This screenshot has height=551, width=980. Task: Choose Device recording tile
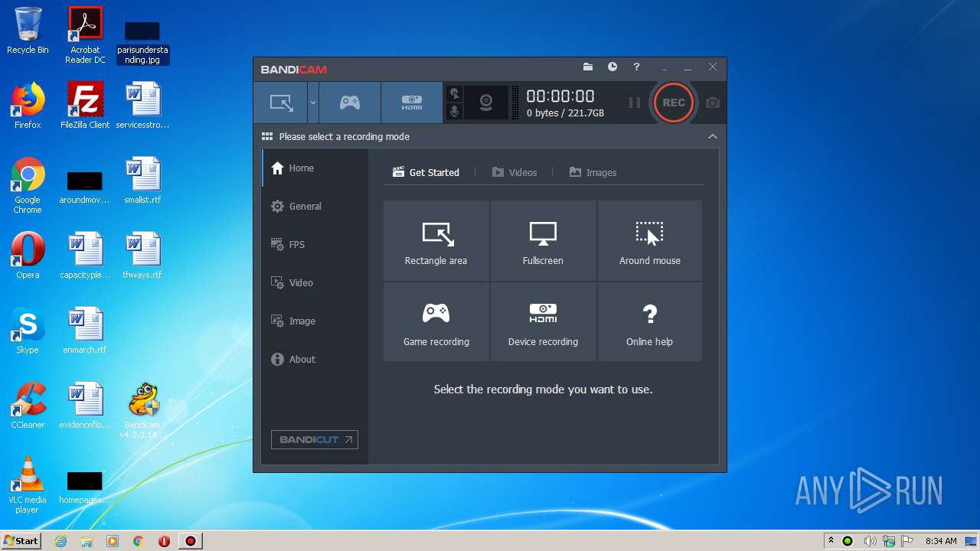pyautogui.click(x=543, y=322)
